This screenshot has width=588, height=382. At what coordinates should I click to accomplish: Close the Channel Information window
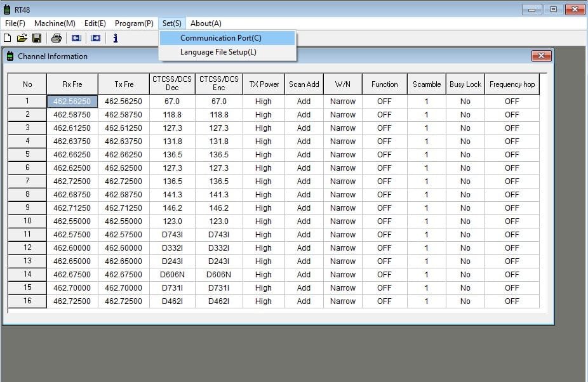coord(540,56)
